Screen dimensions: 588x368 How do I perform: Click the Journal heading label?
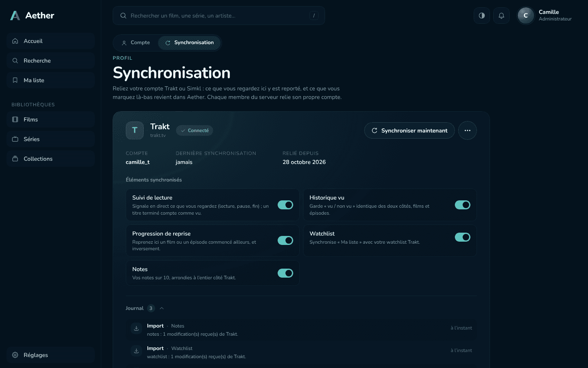134,308
